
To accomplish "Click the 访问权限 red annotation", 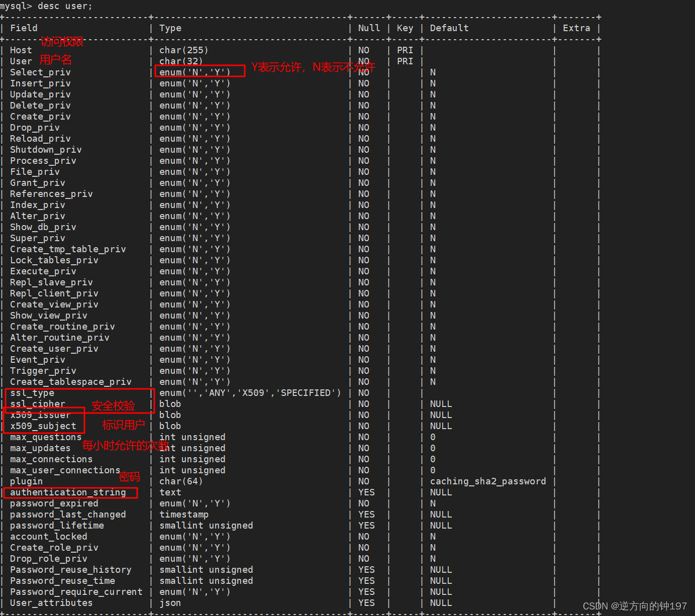I will tap(61, 42).
